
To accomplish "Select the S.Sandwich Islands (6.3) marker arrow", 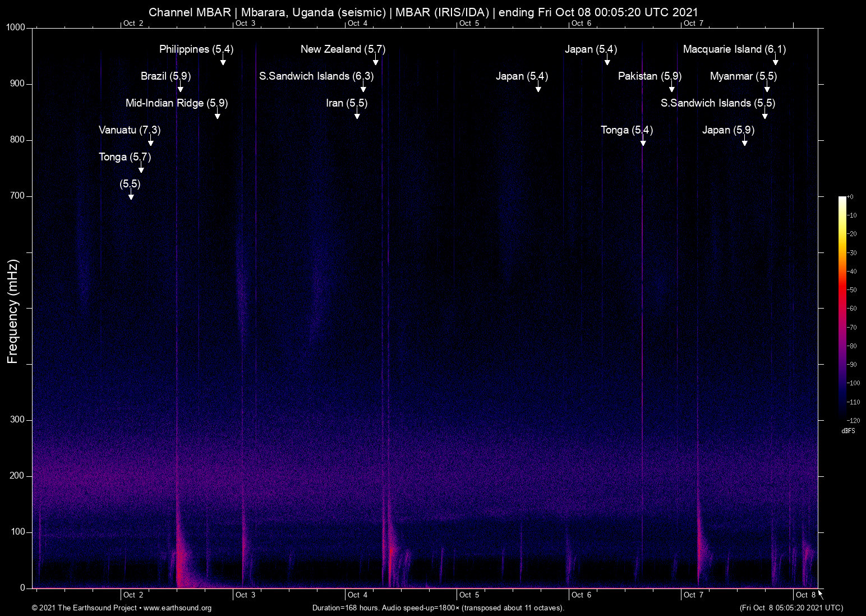I will tap(364, 88).
